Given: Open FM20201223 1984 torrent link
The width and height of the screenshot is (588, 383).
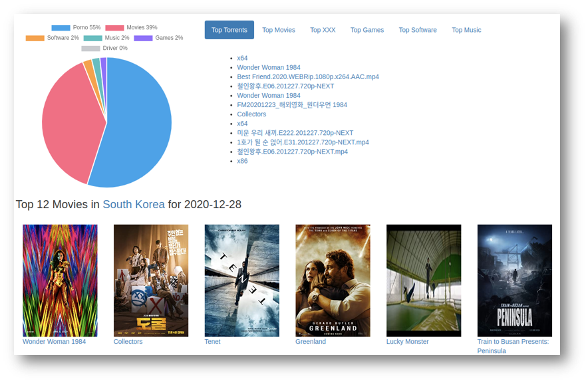Looking at the screenshot, I should [x=292, y=105].
